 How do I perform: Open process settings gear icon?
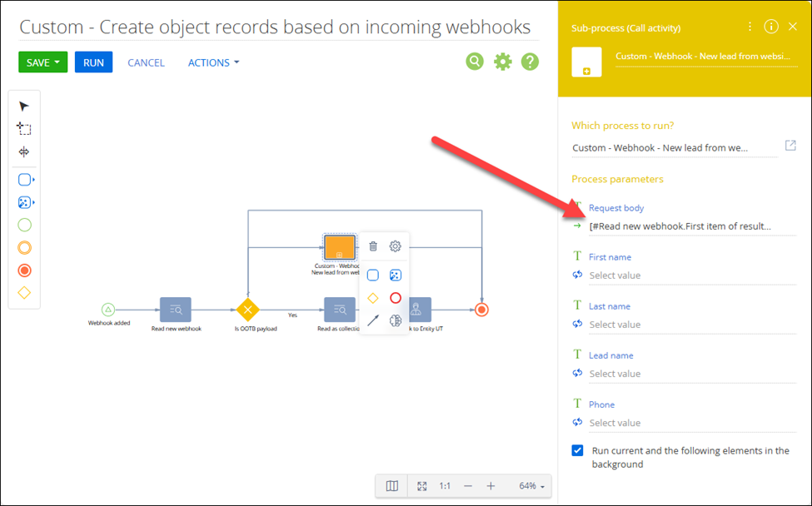502,62
